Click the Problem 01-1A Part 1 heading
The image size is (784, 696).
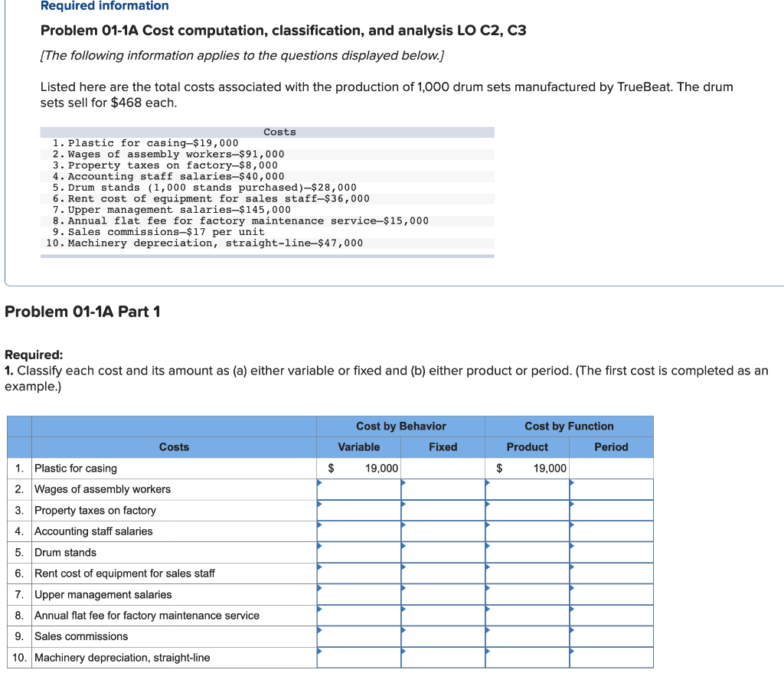click(82, 312)
